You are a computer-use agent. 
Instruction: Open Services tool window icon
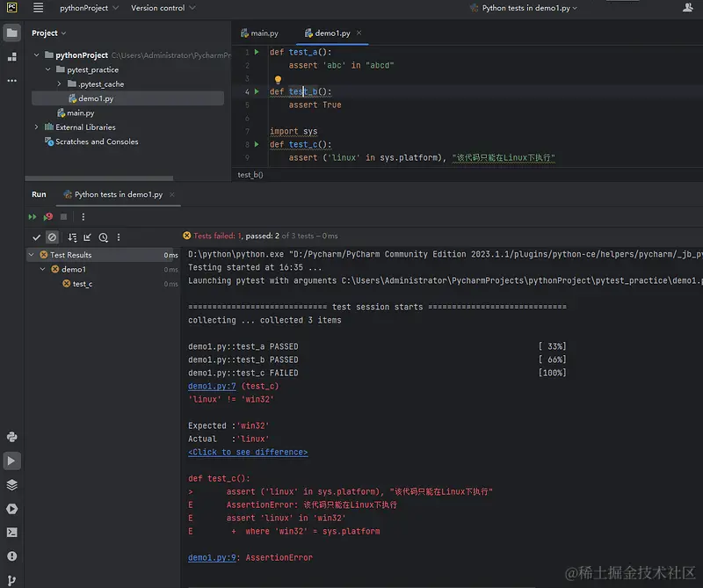[x=12, y=509]
